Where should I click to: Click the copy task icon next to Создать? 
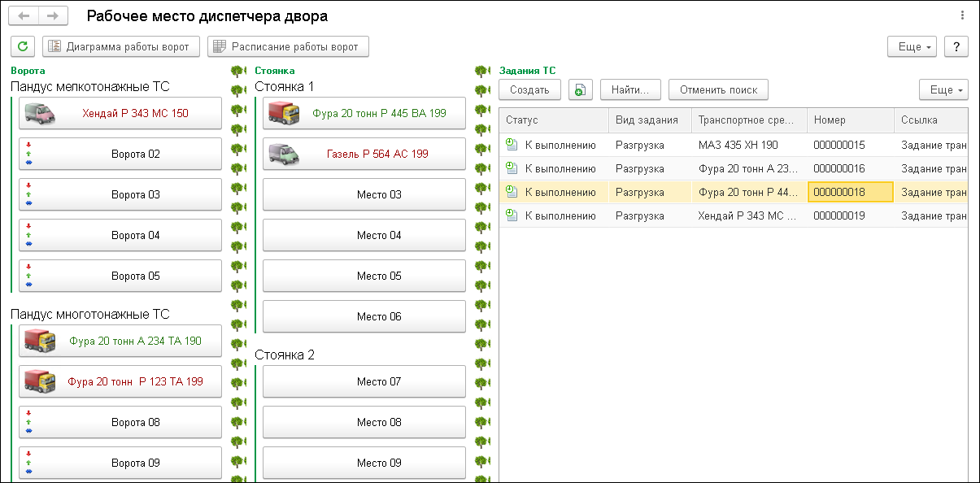581,90
